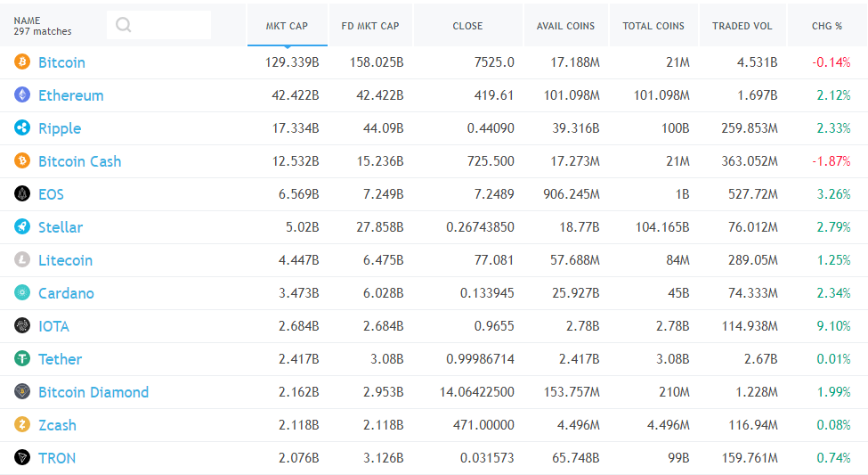Open the EOS link
This screenshot has width=868, height=475.
51,194
